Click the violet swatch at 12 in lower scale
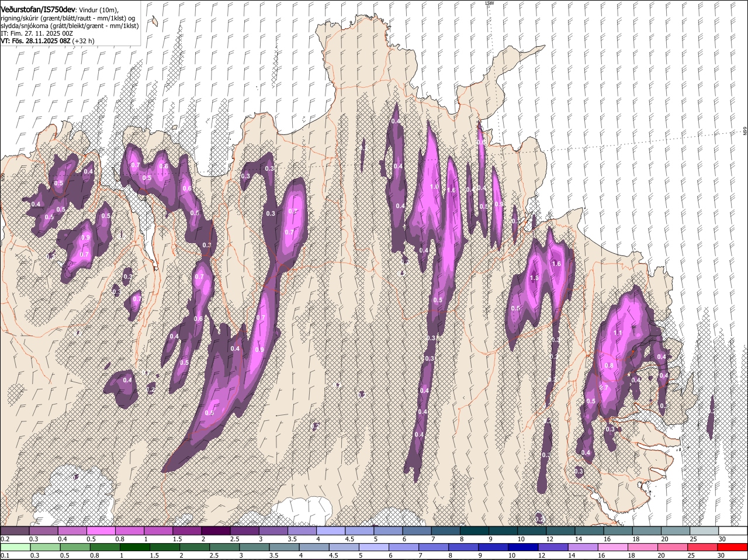This screenshot has width=748, height=560. click(x=554, y=548)
